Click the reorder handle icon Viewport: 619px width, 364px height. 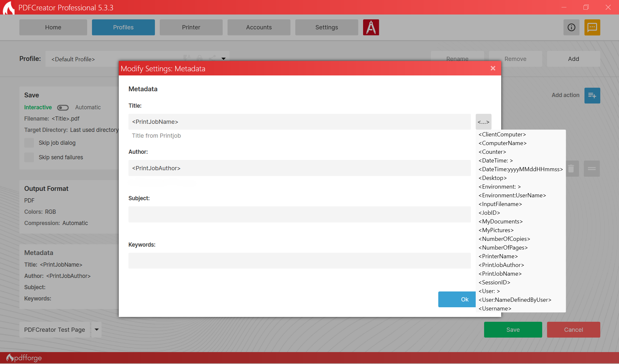(592, 169)
